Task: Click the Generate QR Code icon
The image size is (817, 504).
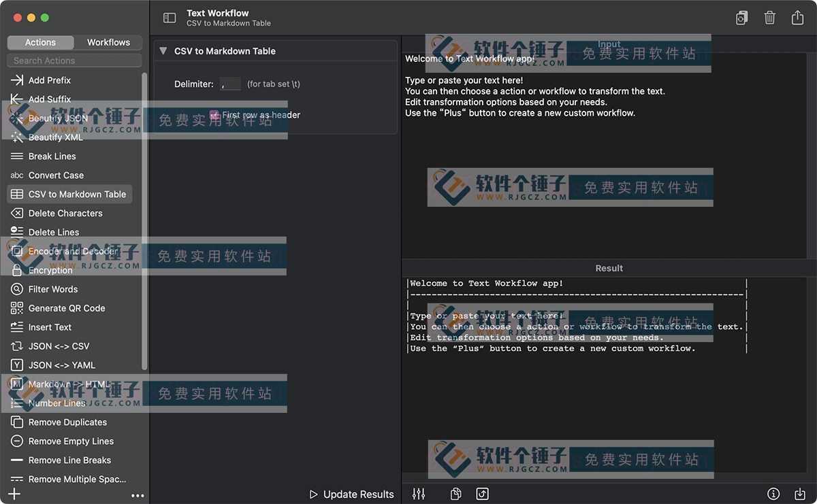Action: pyautogui.click(x=17, y=309)
